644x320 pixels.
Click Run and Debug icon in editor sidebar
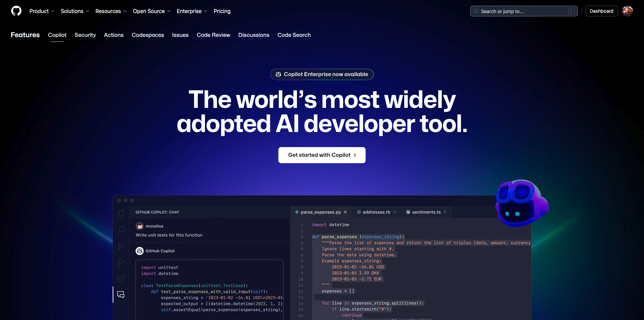click(x=121, y=262)
